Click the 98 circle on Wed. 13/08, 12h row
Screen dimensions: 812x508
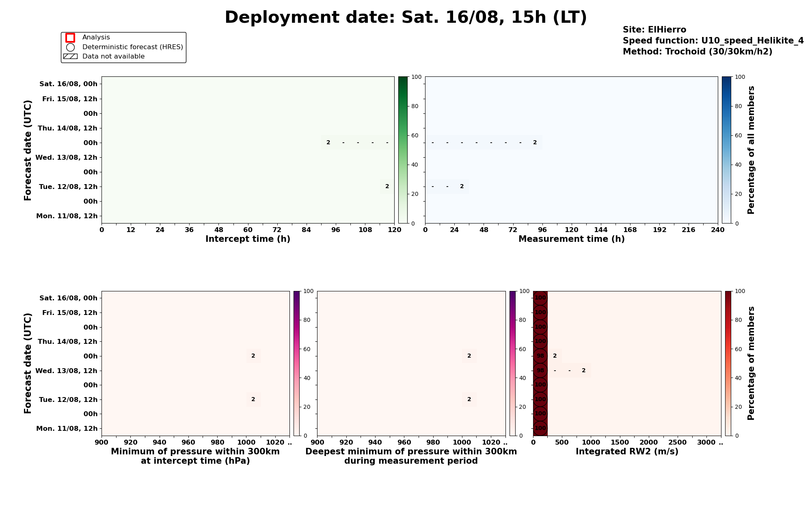click(540, 371)
